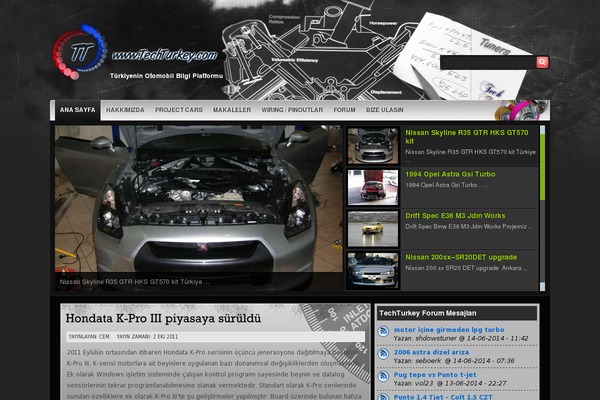The width and height of the screenshot is (600, 400).
Task: Select the silver Nissan 200sx thumbnail
Action: [x=373, y=271]
